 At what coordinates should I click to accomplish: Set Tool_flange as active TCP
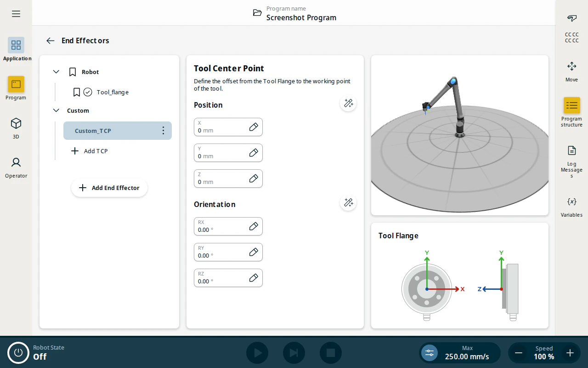[88, 92]
